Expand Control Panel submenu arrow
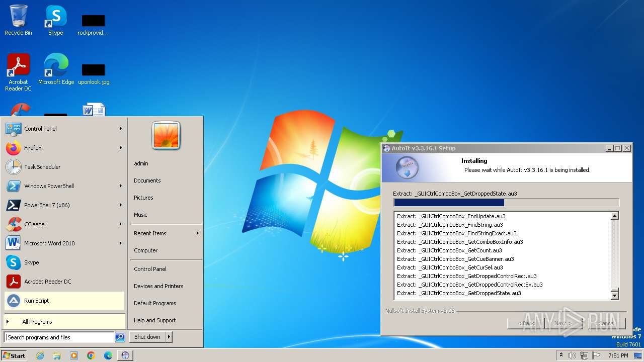The width and height of the screenshot is (644, 362). point(121,129)
